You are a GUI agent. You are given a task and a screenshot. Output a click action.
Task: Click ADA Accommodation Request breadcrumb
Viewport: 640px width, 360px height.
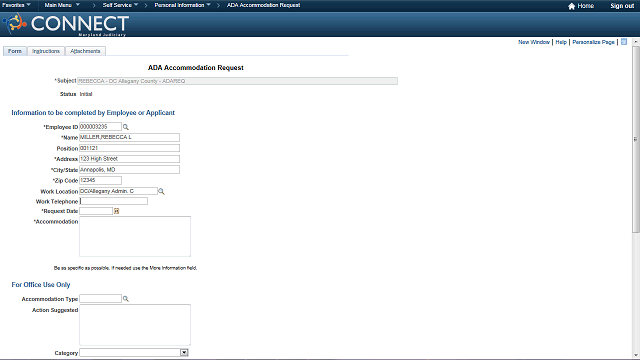click(x=263, y=5)
